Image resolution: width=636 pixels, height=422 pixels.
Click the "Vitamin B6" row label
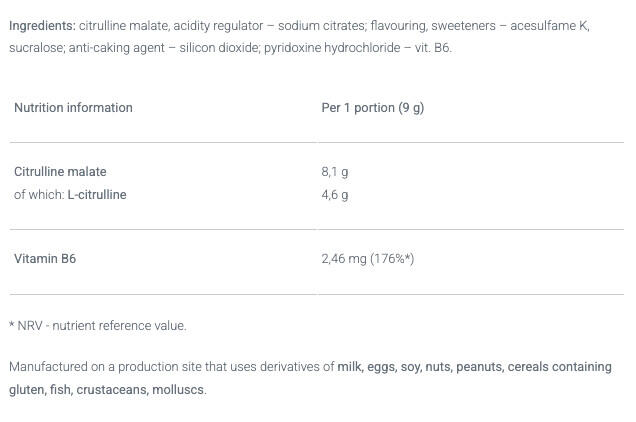point(45,259)
